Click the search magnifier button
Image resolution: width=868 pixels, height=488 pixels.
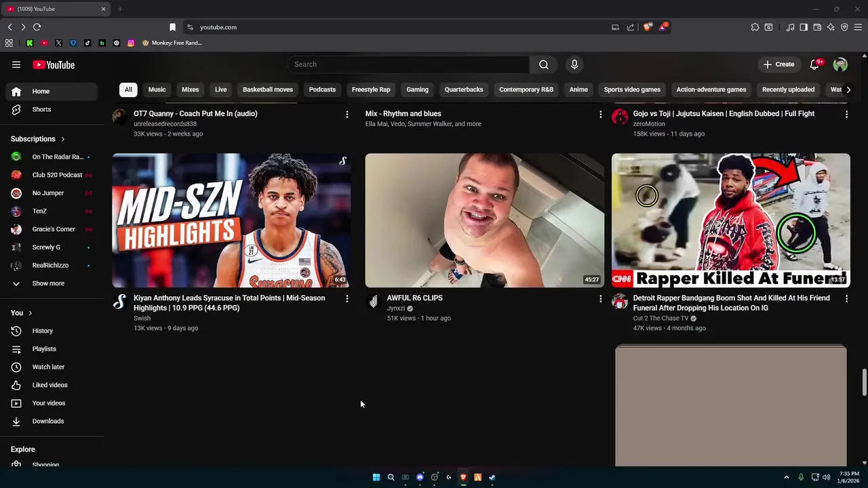544,64
